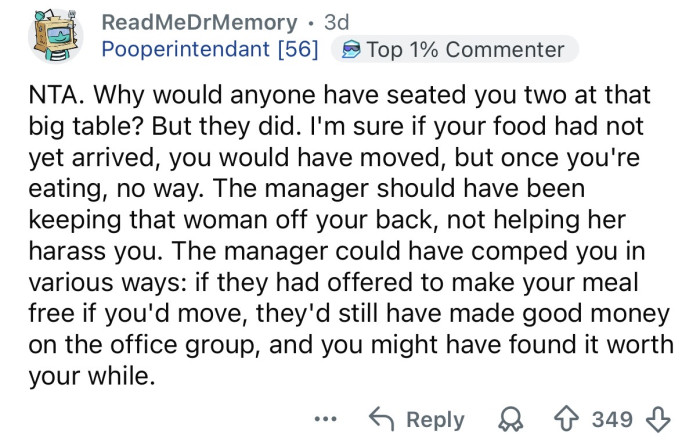
Task: Click the Top 1% Commenter label text
Action: [466, 49]
